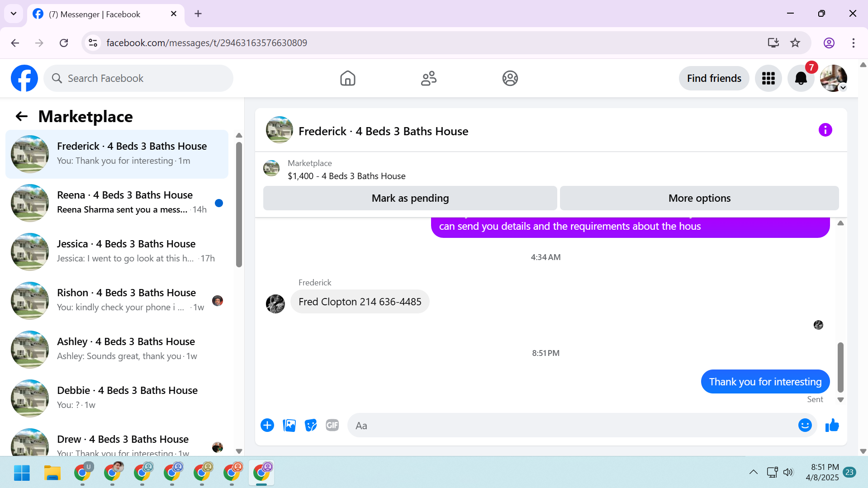
Task: Open the notifications bell
Action: click(x=801, y=78)
